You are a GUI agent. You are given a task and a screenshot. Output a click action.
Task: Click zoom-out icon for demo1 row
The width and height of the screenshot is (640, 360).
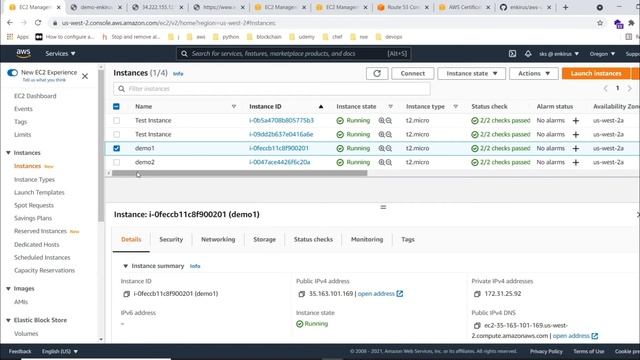click(389, 148)
